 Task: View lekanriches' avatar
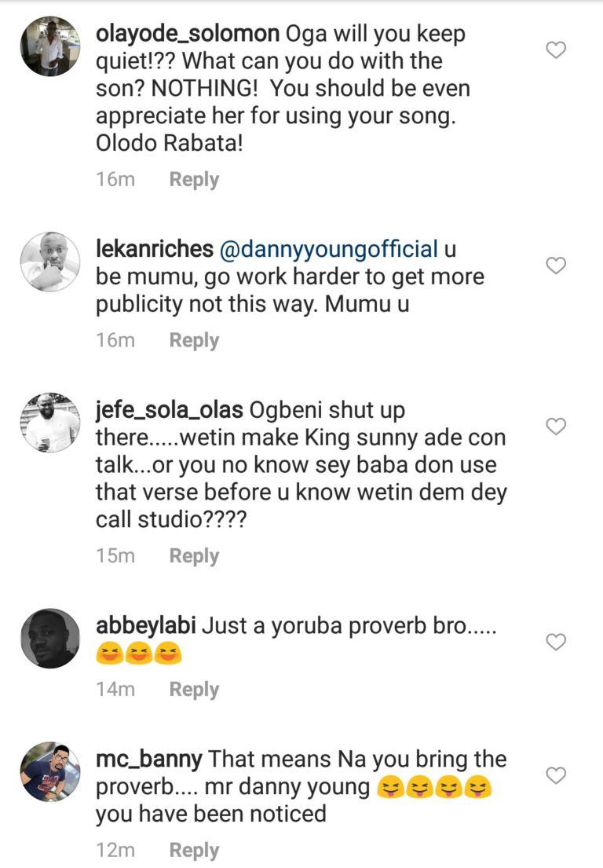(50, 262)
